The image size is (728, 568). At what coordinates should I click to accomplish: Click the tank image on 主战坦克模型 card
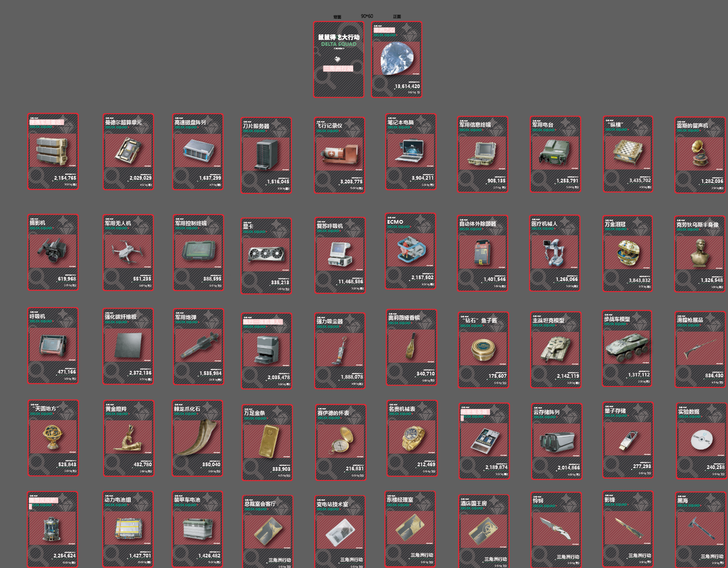[x=556, y=348]
